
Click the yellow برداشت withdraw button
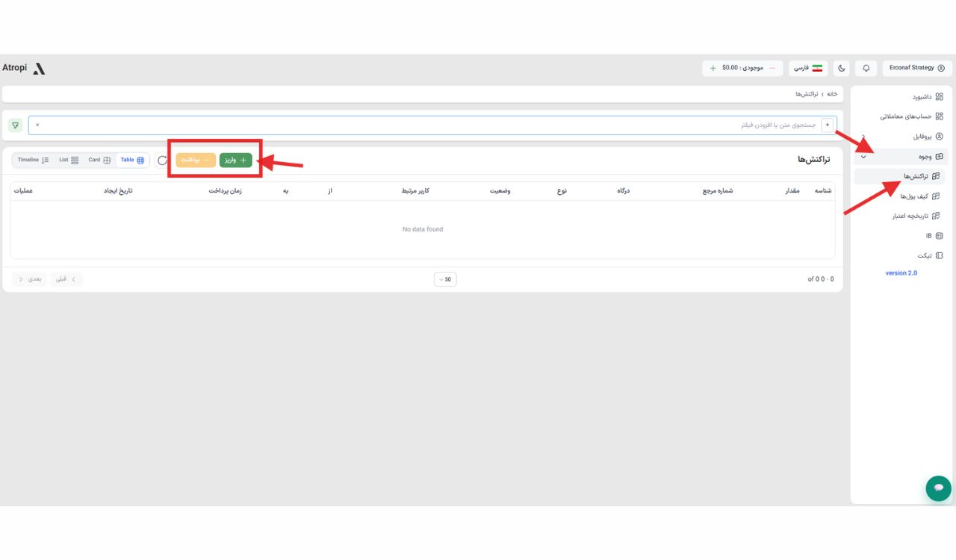click(196, 161)
